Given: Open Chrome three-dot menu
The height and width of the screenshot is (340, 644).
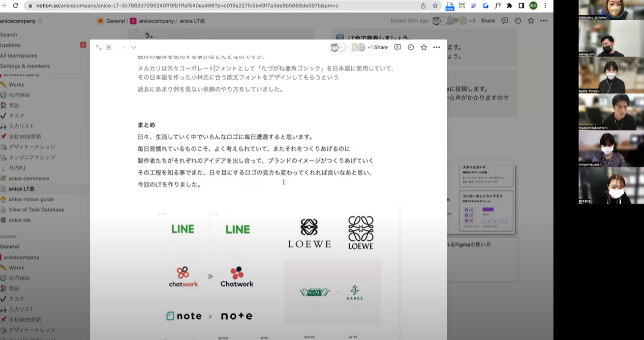Looking at the screenshot, I should [x=545, y=6].
